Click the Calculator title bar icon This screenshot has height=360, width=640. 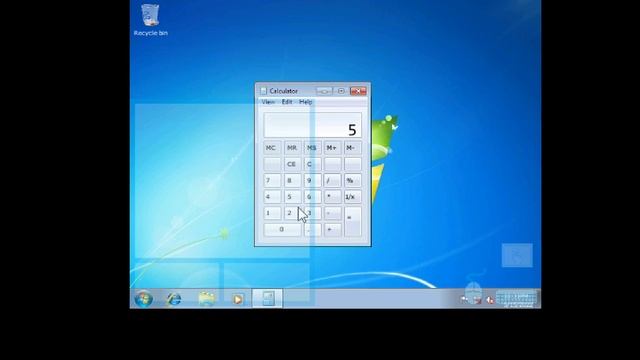(263, 91)
